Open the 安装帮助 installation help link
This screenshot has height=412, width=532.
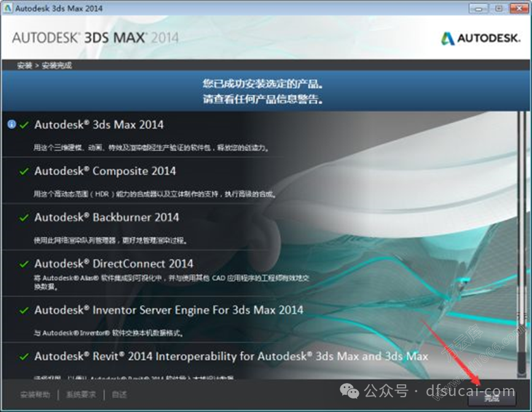35,395
